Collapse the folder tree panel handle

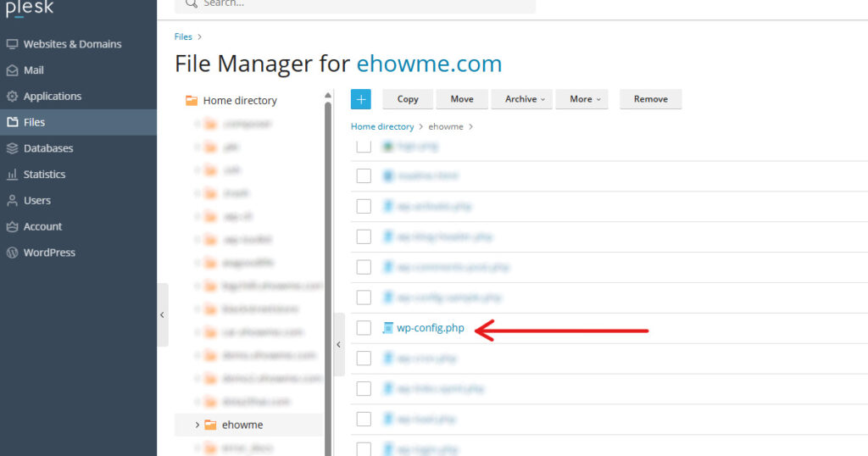tap(339, 344)
